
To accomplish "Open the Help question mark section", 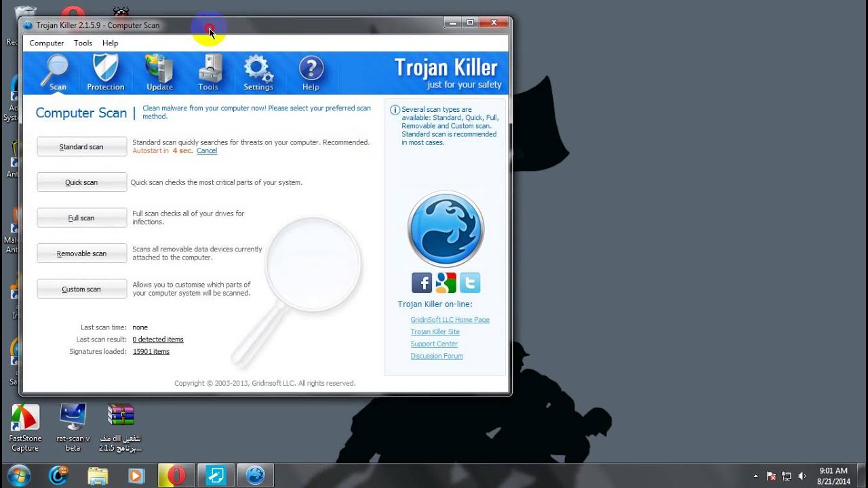I will (x=311, y=73).
